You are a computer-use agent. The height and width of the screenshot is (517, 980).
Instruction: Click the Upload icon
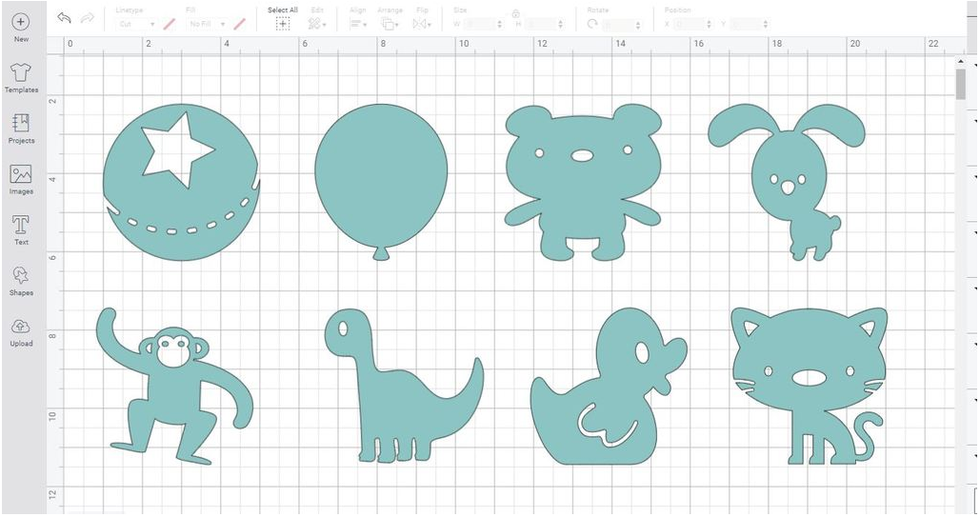[21, 327]
